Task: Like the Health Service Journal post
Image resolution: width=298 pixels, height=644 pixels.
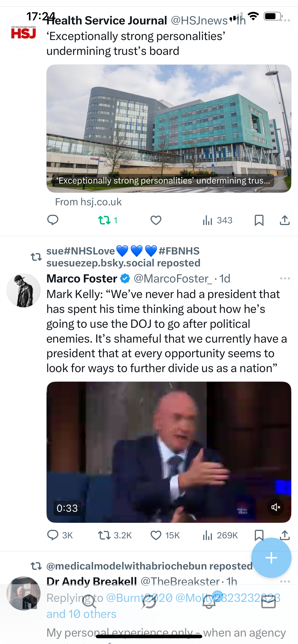Action: pyautogui.click(x=156, y=220)
